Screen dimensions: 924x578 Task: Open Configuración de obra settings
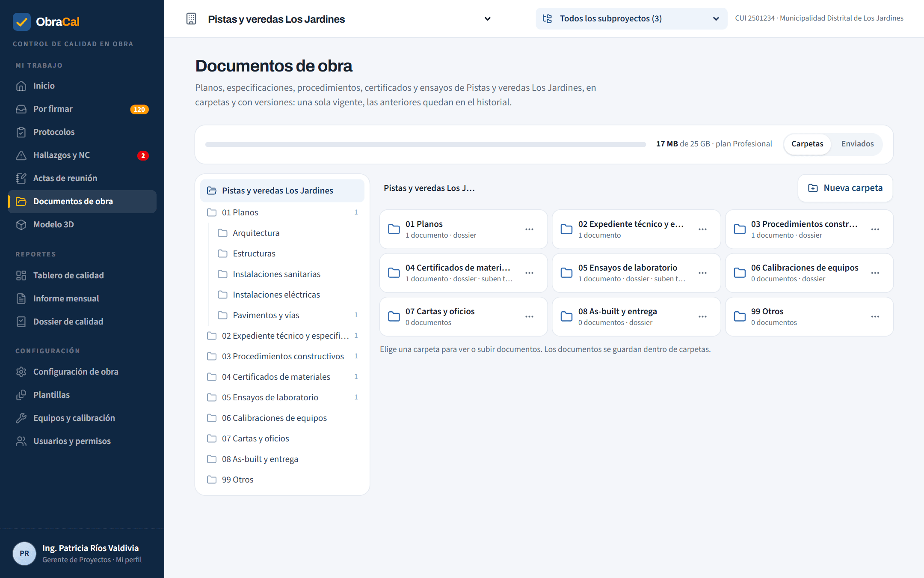[x=82, y=372]
